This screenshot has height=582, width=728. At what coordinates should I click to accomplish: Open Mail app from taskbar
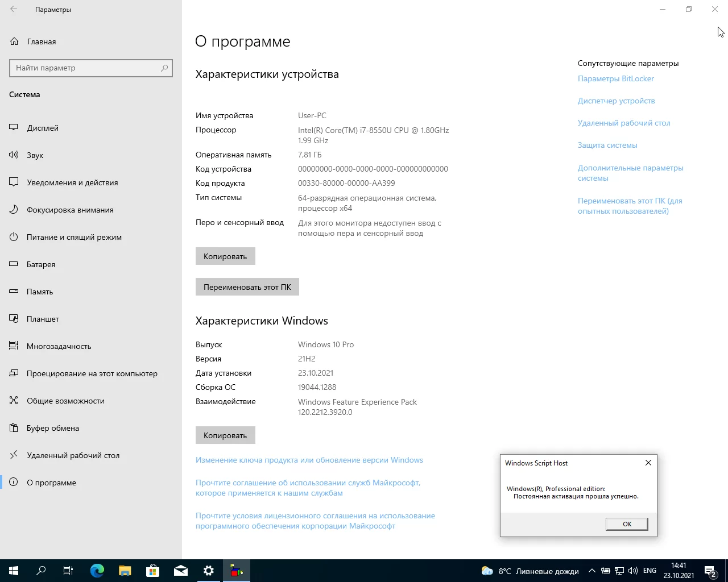click(181, 571)
